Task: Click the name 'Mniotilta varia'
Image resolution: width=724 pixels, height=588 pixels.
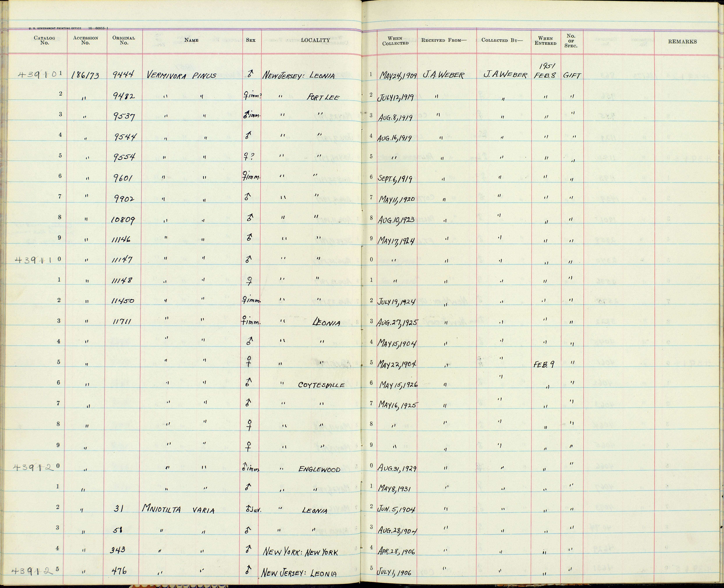Action: [179, 509]
